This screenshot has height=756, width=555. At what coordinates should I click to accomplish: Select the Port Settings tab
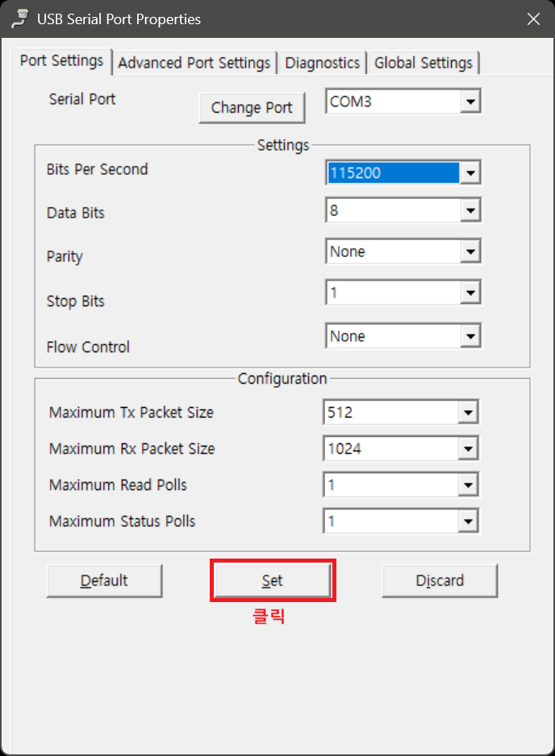pos(62,61)
